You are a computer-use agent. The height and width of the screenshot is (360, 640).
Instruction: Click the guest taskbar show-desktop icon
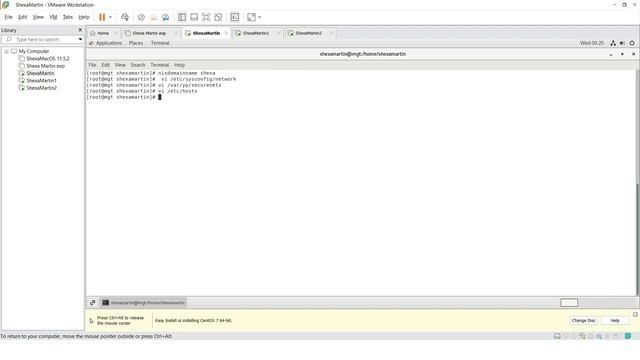click(93, 302)
